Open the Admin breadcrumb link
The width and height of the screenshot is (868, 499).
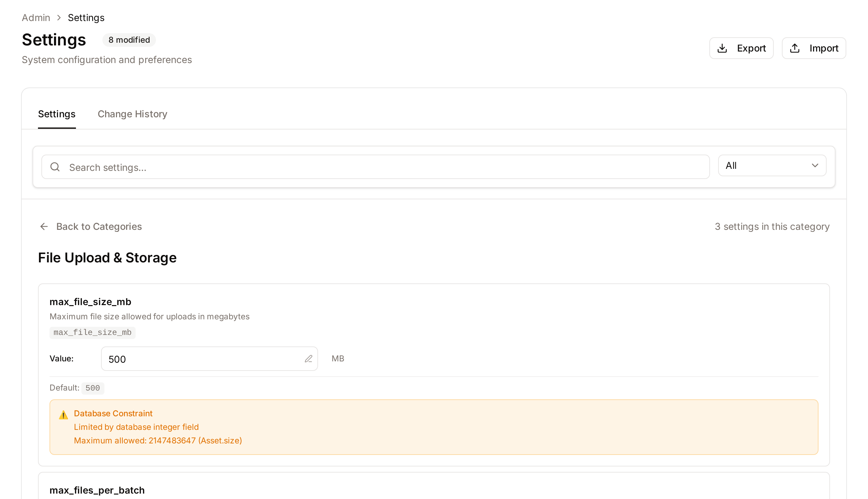(x=36, y=18)
